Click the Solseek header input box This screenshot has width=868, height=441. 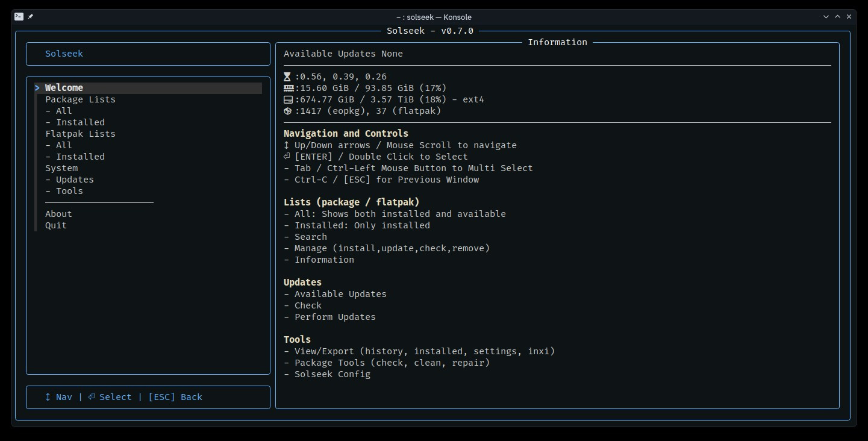pos(148,54)
